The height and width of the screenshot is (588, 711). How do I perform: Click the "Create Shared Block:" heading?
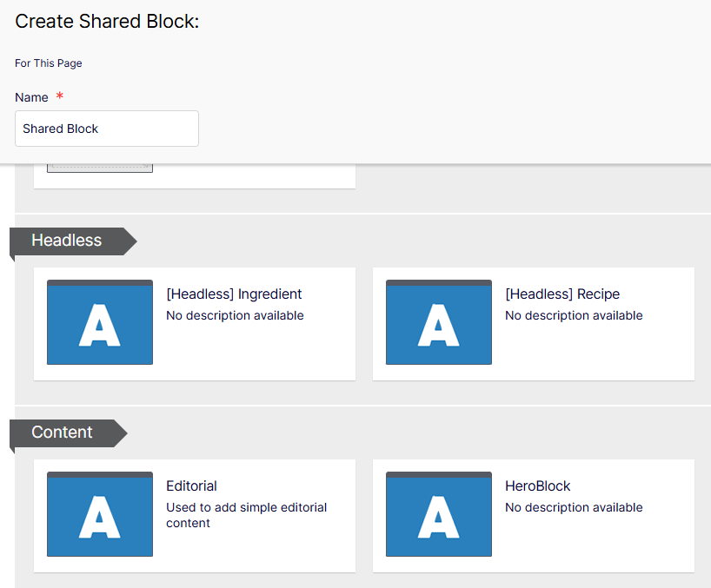coord(107,22)
